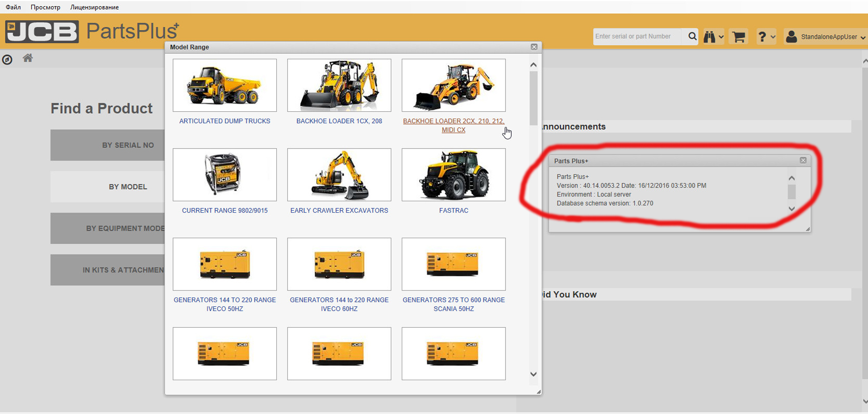Screen dimensions: 868x414
Task: Click the JCB logo
Action: point(42,31)
